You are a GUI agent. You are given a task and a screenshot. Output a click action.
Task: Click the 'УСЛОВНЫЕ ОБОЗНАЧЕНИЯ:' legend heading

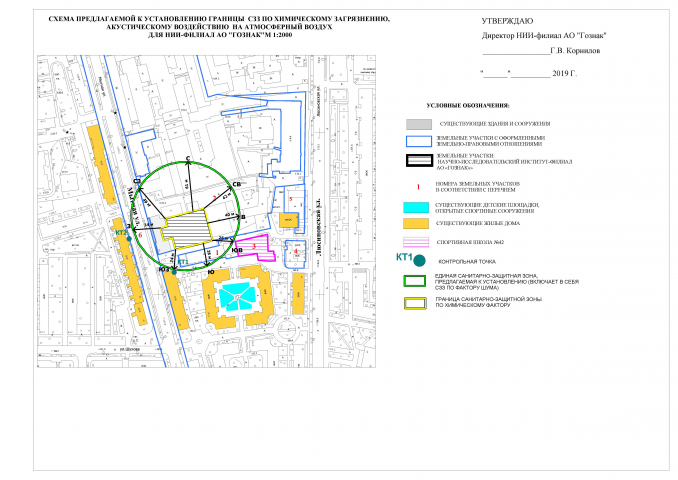click(x=468, y=106)
